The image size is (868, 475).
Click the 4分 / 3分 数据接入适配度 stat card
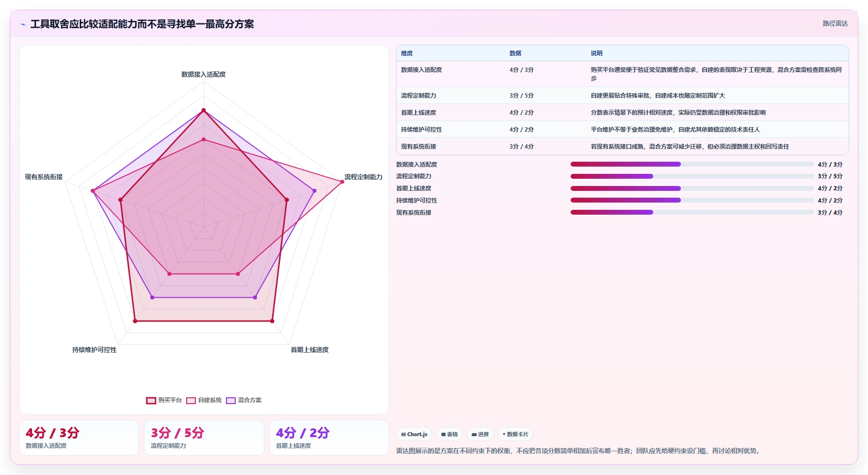point(79,438)
